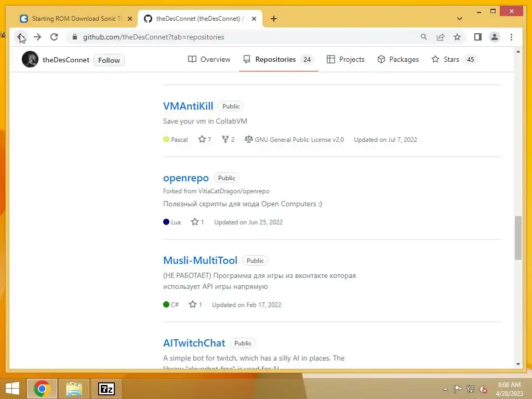The height and width of the screenshot is (399, 532).
Task: Go back using browser back arrow
Action: 21,37
